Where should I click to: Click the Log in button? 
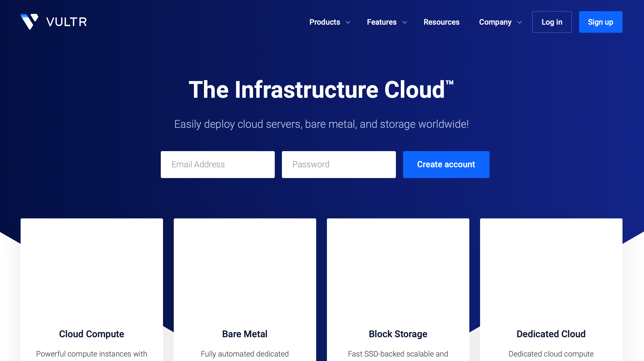pyautogui.click(x=552, y=22)
